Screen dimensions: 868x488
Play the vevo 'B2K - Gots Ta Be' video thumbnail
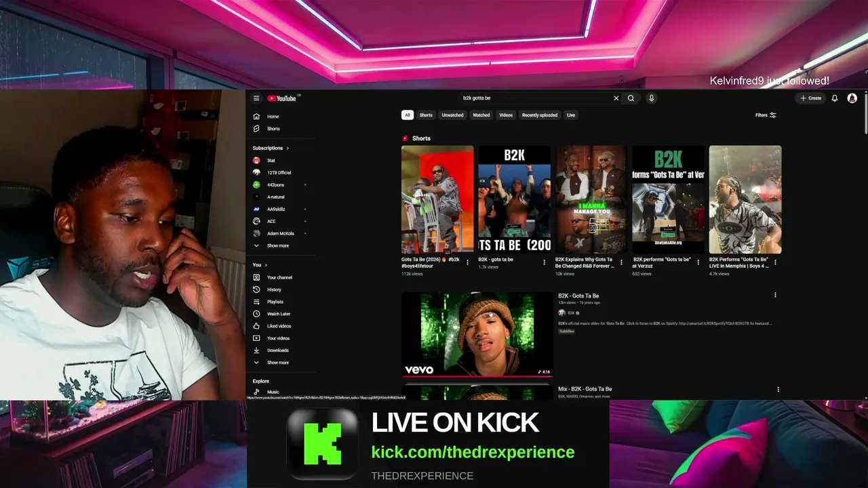(x=477, y=334)
